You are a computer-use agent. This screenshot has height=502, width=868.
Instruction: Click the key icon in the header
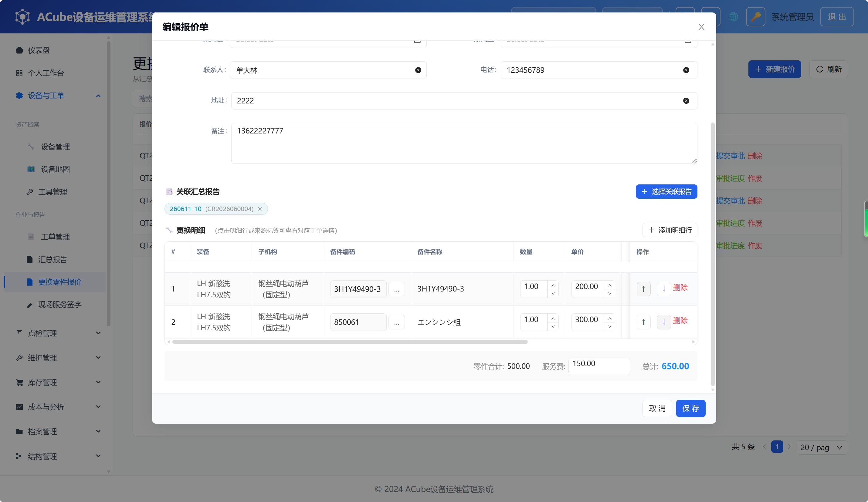point(755,16)
